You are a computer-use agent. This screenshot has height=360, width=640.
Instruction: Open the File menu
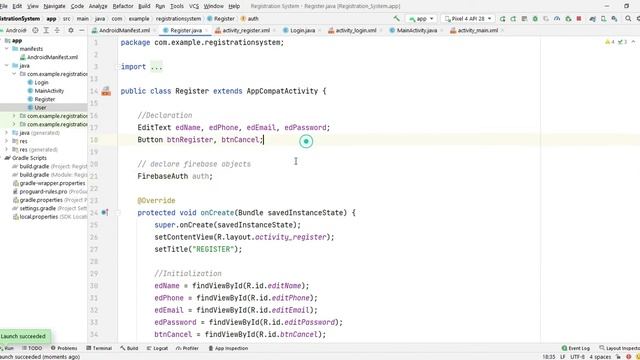4,6
